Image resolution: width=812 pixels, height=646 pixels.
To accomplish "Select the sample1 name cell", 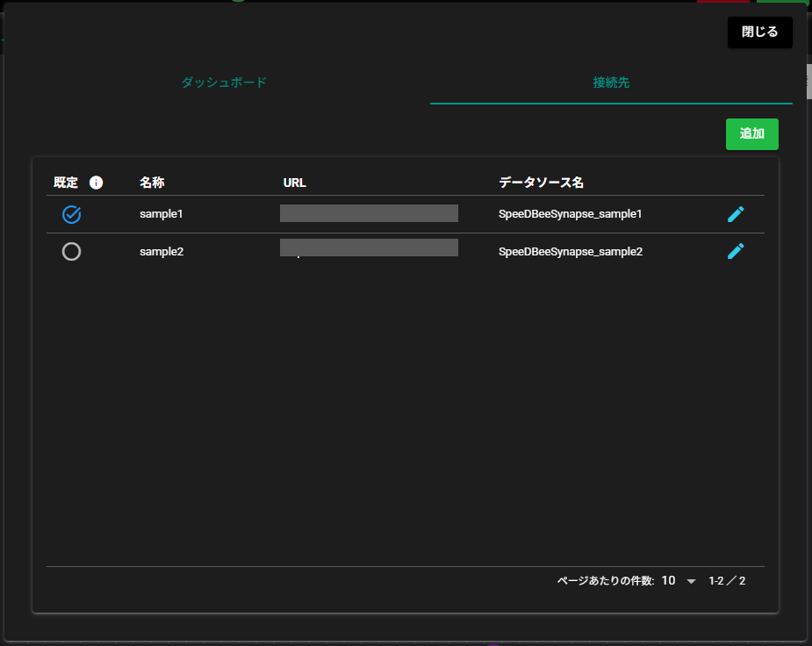I will click(161, 214).
